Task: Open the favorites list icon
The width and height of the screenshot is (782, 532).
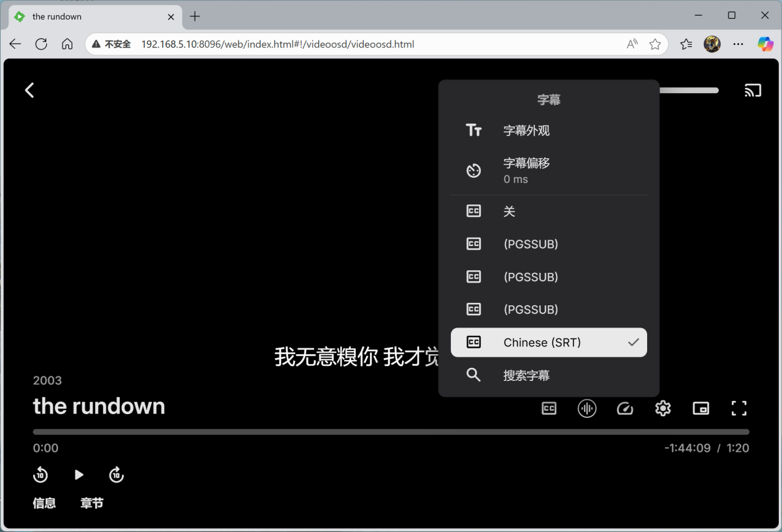Action: 686,44
